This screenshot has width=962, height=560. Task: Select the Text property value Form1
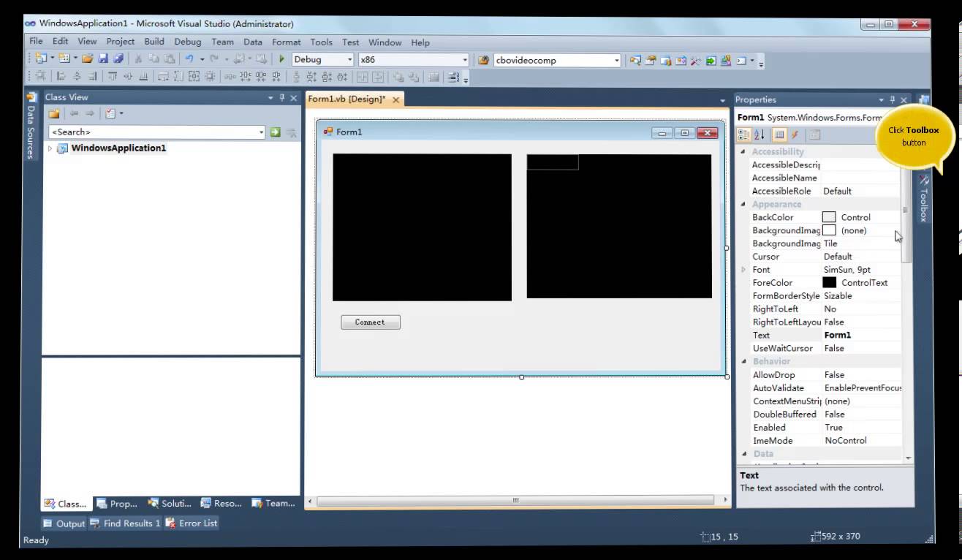pos(838,335)
